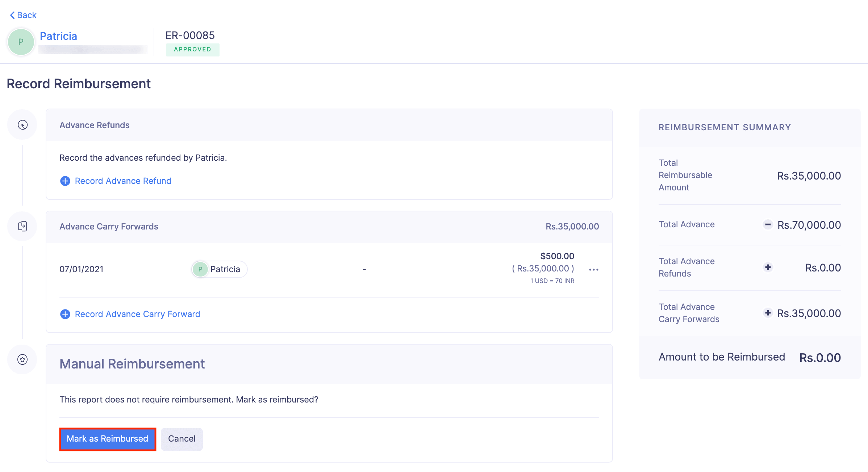Select the Advance Carry Forwards section header
Viewport: 868px width, 472px height.
[109, 226]
